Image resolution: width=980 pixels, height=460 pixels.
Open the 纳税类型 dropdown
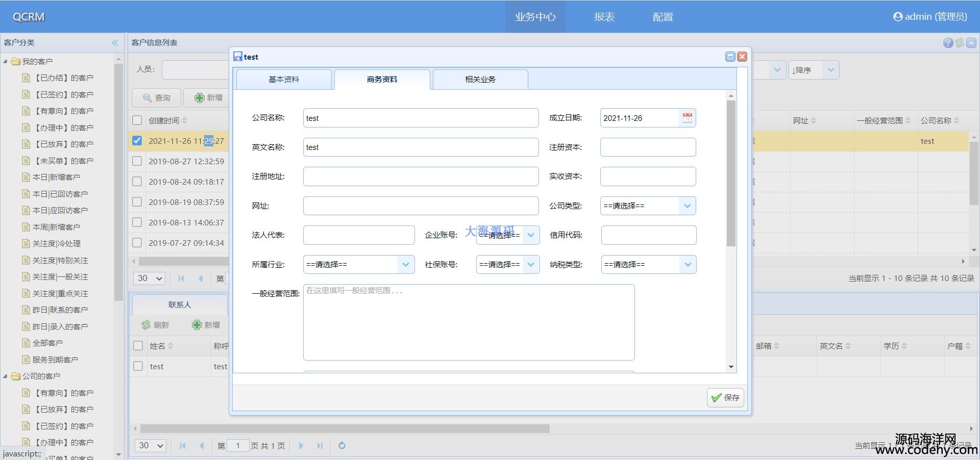pyautogui.click(x=688, y=265)
